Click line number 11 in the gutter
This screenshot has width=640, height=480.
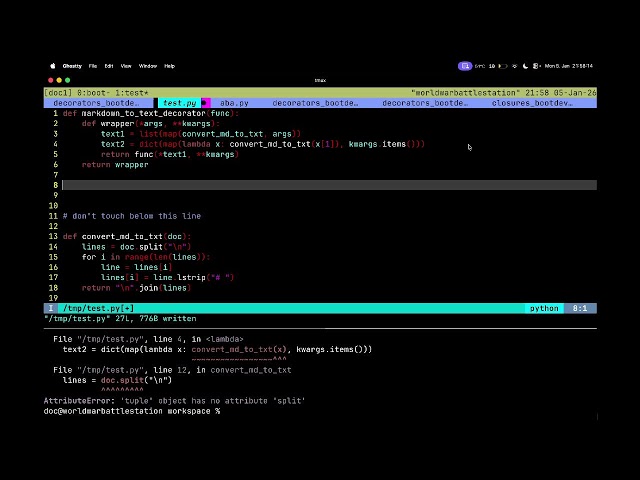[53, 216]
